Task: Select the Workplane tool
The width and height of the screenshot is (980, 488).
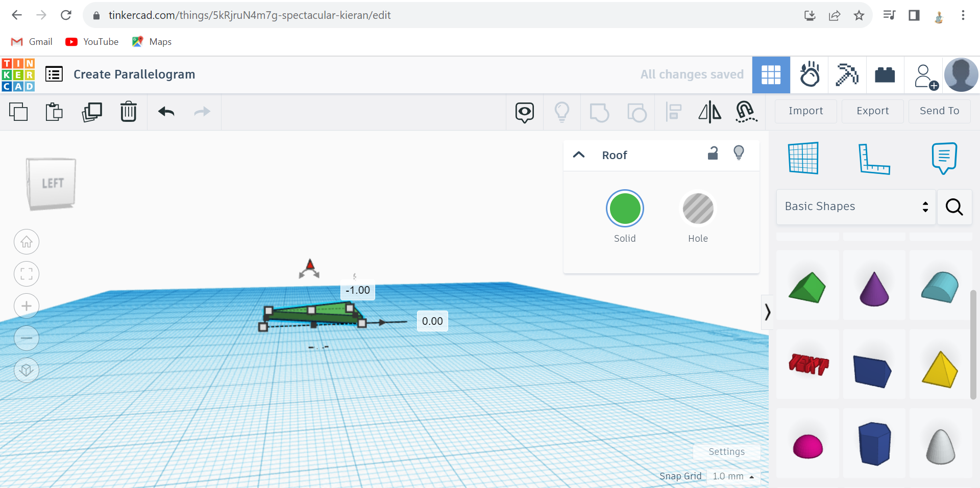Action: [x=803, y=158]
